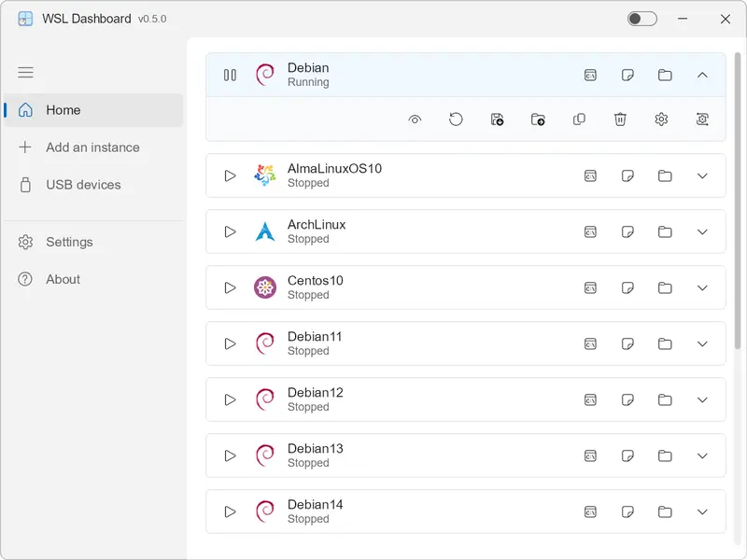
Task: Open the About page
Action: click(x=63, y=279)
